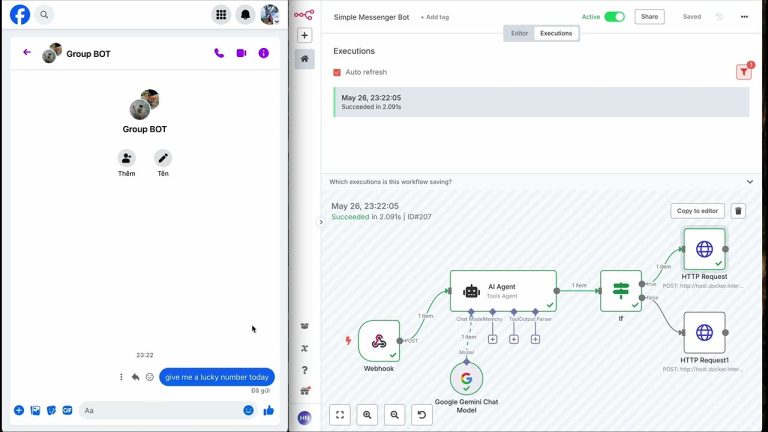This screenshot has height=432, width=768.
Task: Switch to the Editor tab
Action: click(519, 33)
